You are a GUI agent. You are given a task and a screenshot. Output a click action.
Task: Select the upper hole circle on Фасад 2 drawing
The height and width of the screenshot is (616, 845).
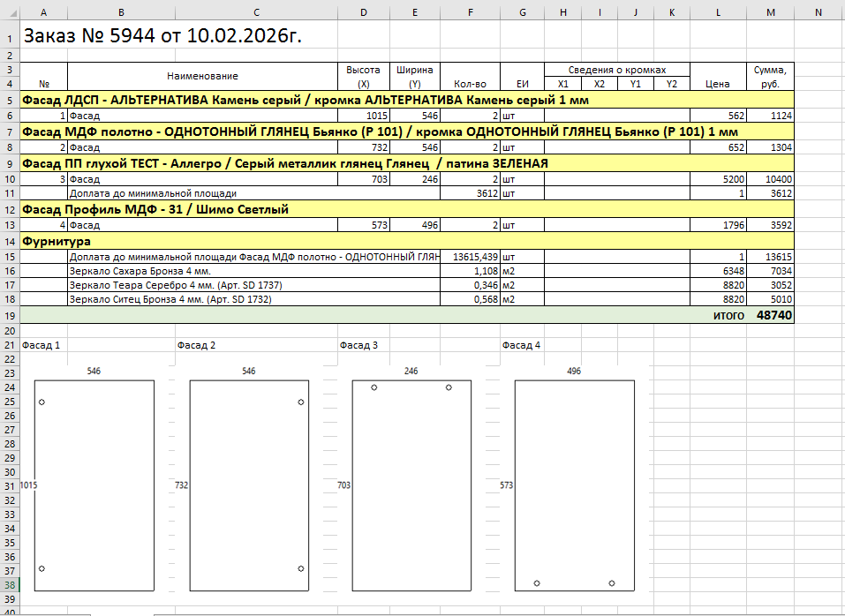pos(301,402)
